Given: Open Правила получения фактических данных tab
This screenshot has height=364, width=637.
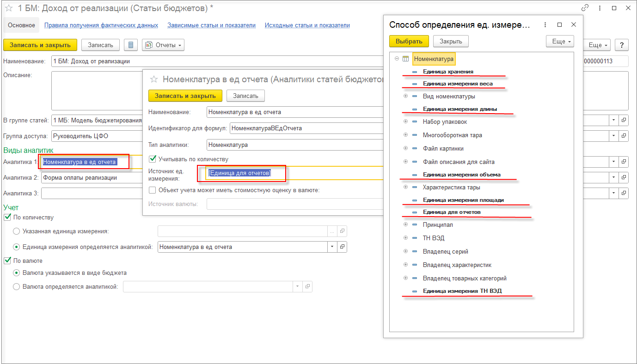Looking at the screenshot, I should pos(101,25).
